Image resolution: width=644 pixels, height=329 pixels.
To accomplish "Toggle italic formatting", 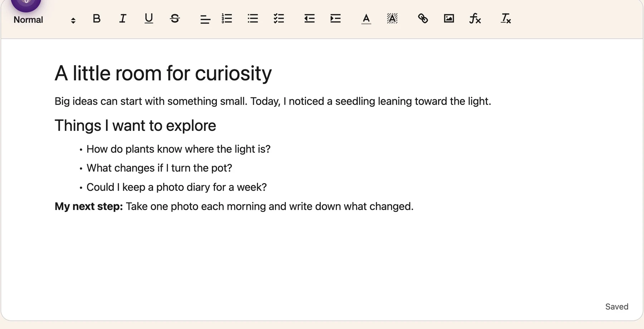I will 123,19.
